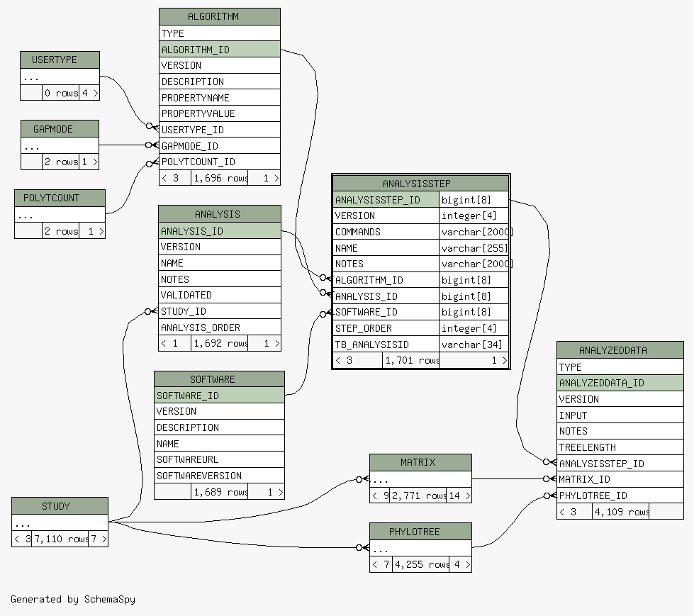This screenshot has width=694, height=616.
Task: Click '7,110 rows' count of STUDY
Action: (x=60, y=539)
